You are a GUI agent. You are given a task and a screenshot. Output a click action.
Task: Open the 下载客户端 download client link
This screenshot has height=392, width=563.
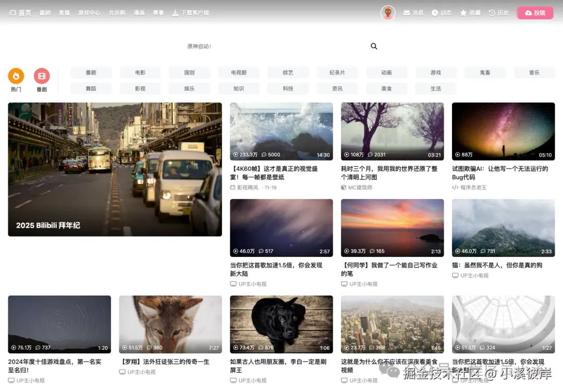click(x=191, y=13)
